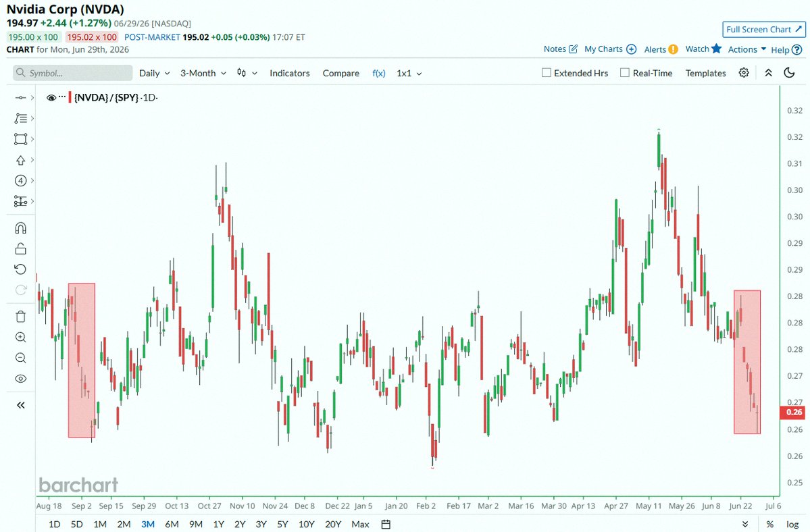Image resolution: width=810 pixels, height=532 pixels.
Task: Open the Templates menu
Action: click(706, 74)
